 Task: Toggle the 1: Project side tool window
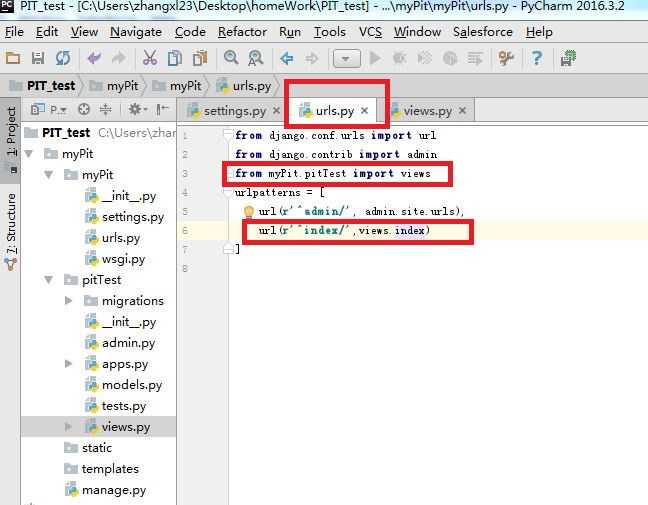(11, 140)
